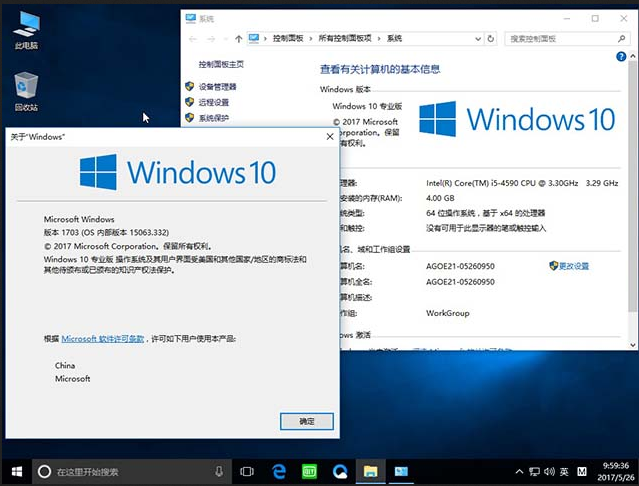This screenshot has height=486, width=639.
Task: Click the scroll-up arrow in System window
Action: pos(632,56)
